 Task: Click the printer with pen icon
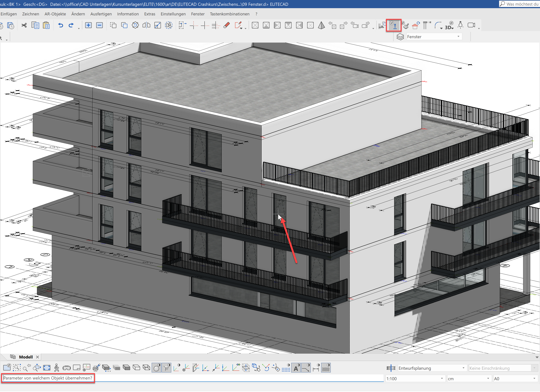pyautogui.click(x=96, y=368)
